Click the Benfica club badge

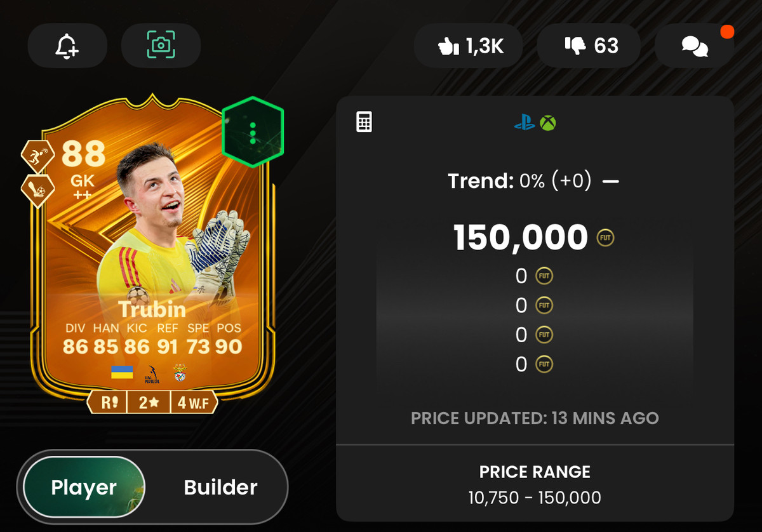[180, 373]
